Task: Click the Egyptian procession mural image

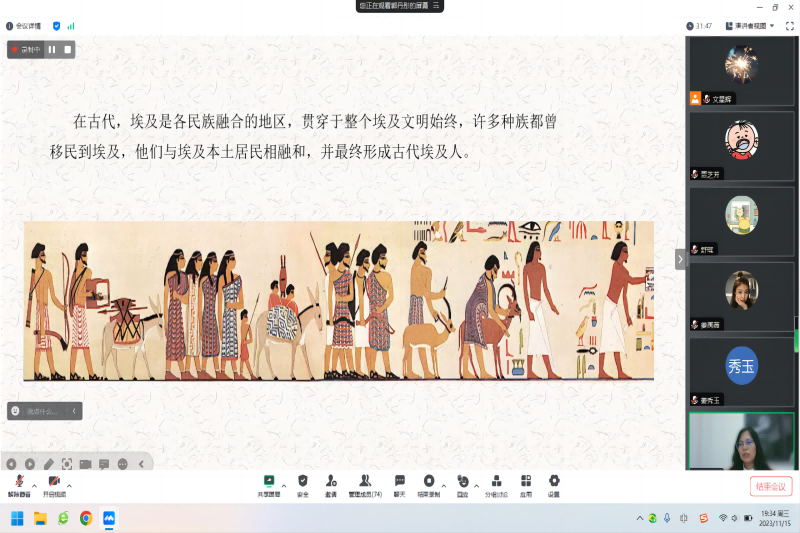Action: pos(339,301)
